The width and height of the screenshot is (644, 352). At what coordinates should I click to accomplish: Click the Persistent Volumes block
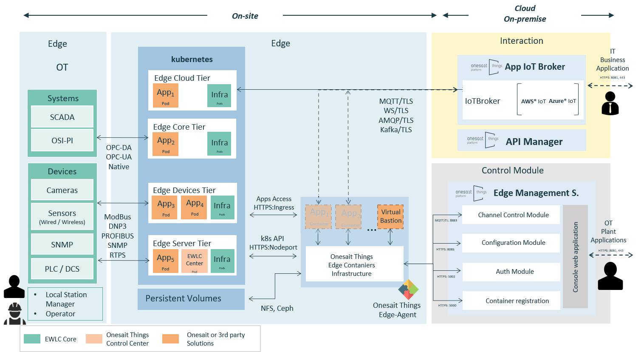(x=191, y=299)
